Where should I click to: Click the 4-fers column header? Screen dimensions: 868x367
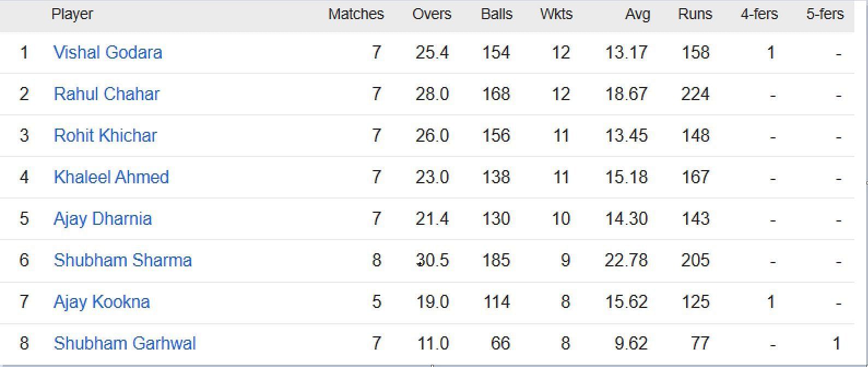759,14
